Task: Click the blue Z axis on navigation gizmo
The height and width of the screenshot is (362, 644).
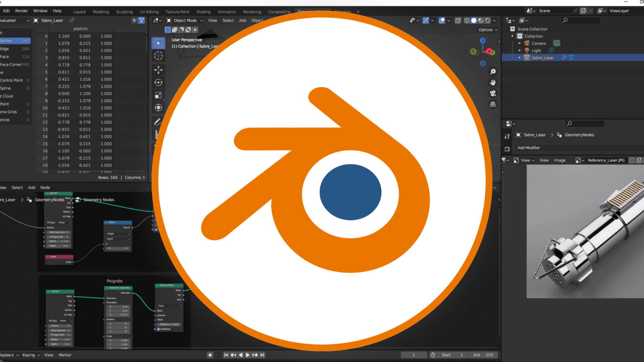Action: 483,41
